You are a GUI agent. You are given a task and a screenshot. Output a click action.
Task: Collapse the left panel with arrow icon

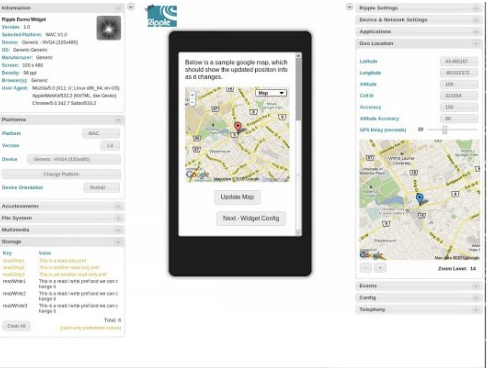[131, 7]
